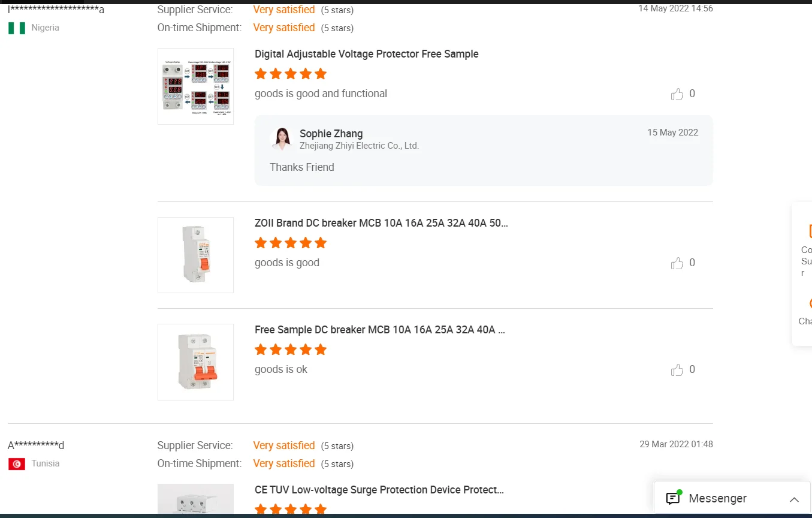Click the Messenger chat icon
Screen dimensions: 812x518
673,499
